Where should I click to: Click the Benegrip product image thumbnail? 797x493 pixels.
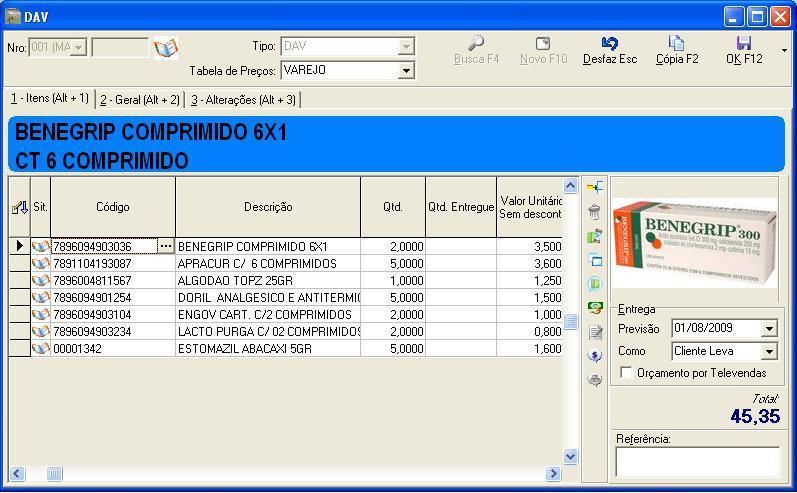[694, 241]
